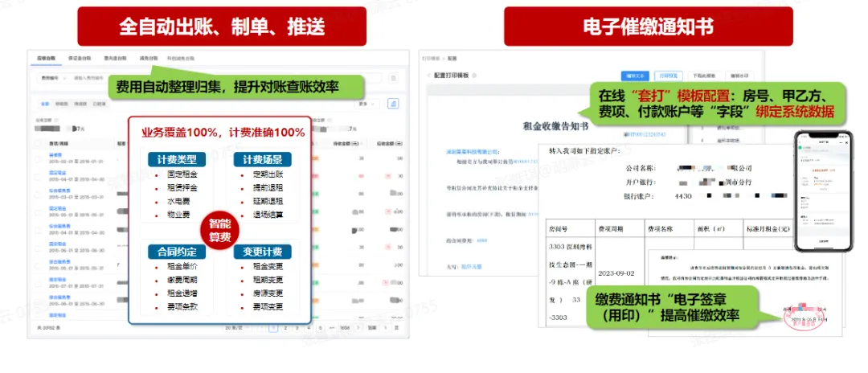
Task: Check the row dated 2015-02-01
Action: pos(39,159)
